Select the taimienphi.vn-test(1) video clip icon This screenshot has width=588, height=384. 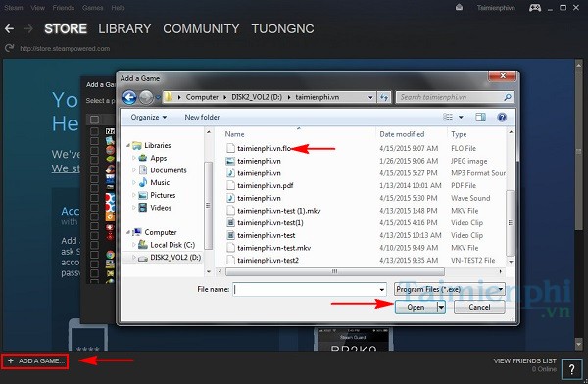[230, 222]
